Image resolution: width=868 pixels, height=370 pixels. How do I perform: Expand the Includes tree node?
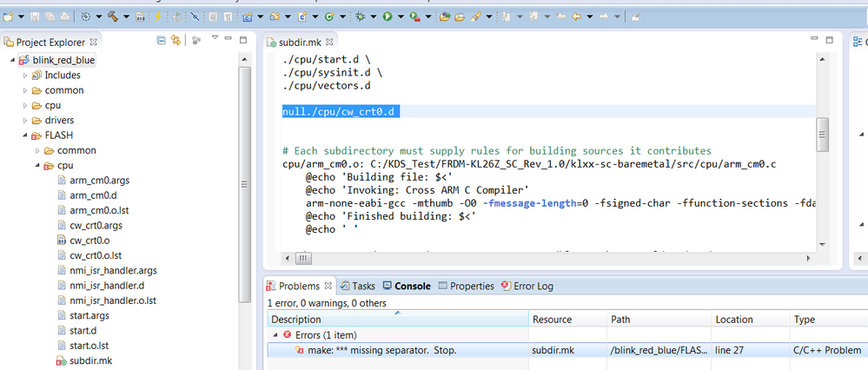coord(25,76)
